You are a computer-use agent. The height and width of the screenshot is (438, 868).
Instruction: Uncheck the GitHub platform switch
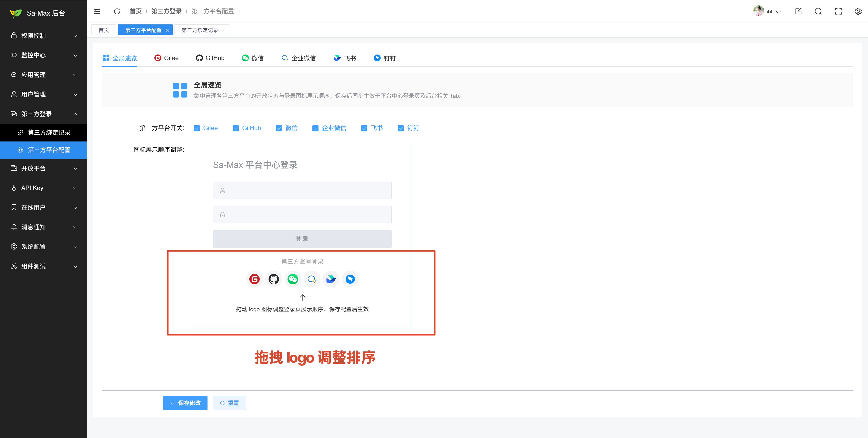[236, 128]
